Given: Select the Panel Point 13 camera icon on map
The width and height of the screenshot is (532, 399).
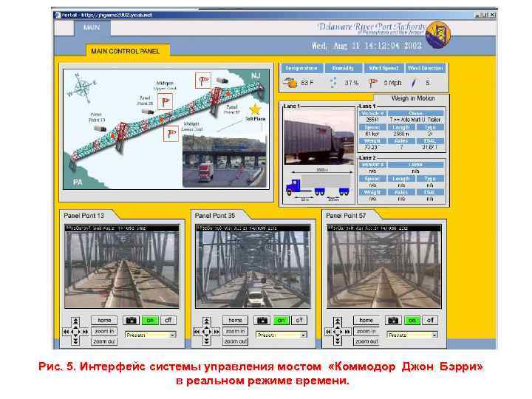Looking at the screenshot, I should point(100,129).
